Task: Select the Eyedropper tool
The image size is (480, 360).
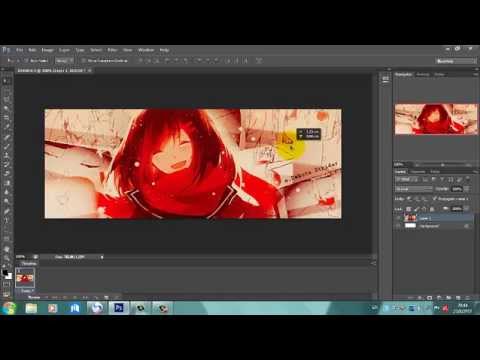Action: 6,127
